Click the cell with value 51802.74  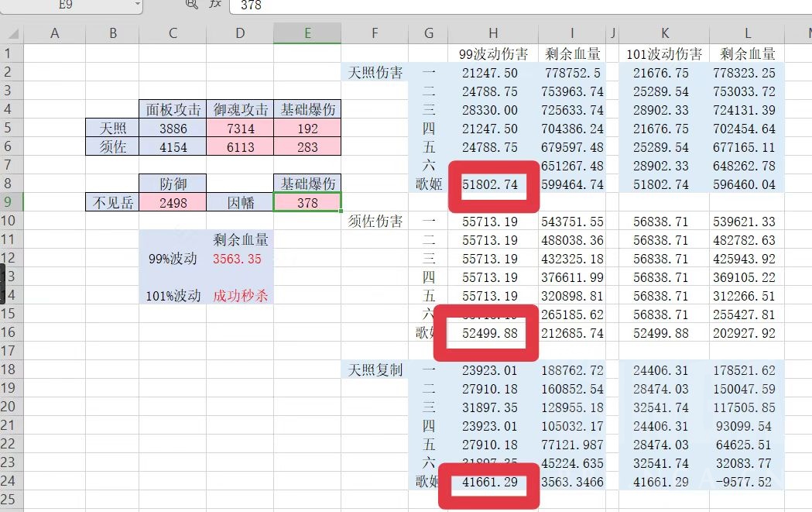[493, 184]
